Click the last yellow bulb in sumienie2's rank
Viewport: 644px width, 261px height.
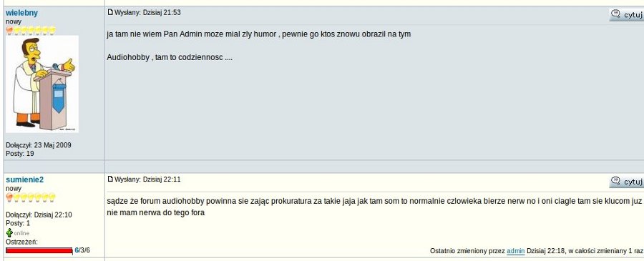[x=52, y=197]
